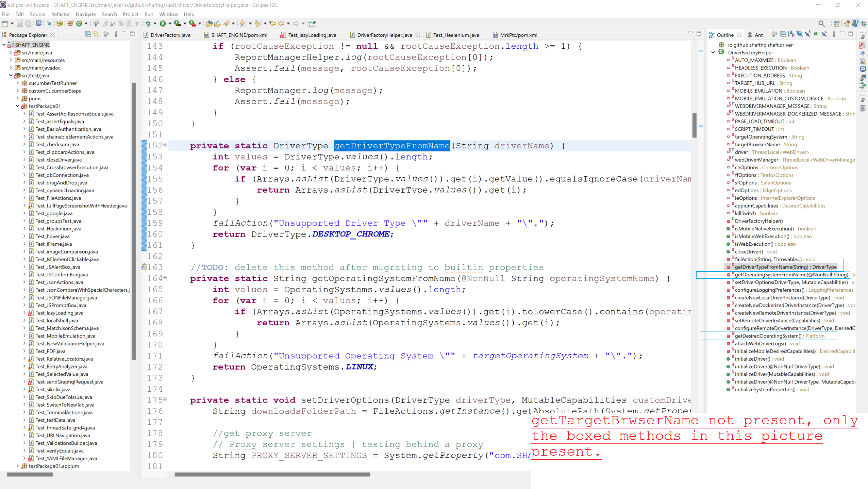Switch to the Java perspective icon
868x489 pixels.
pyautogui.click(x=855, y=24)
